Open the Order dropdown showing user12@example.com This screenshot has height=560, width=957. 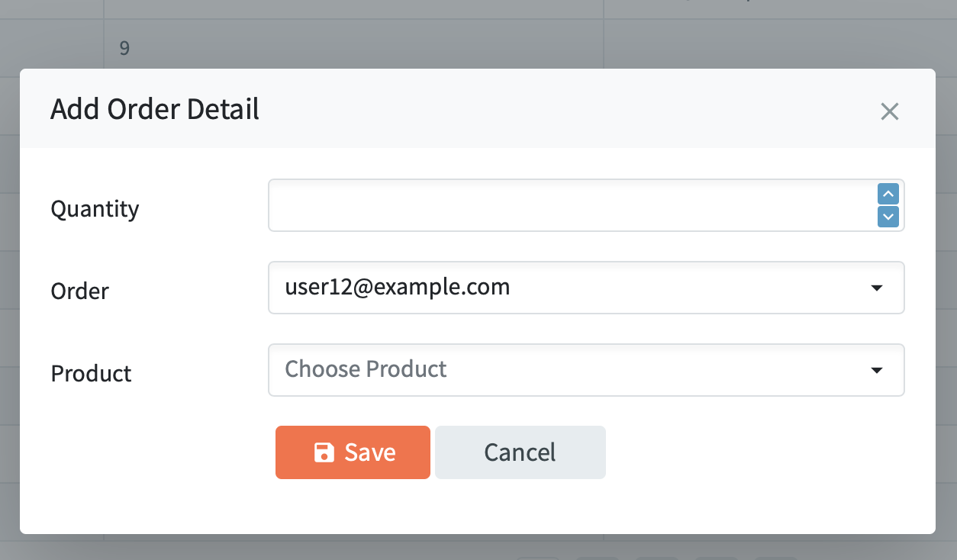point(586,288)
